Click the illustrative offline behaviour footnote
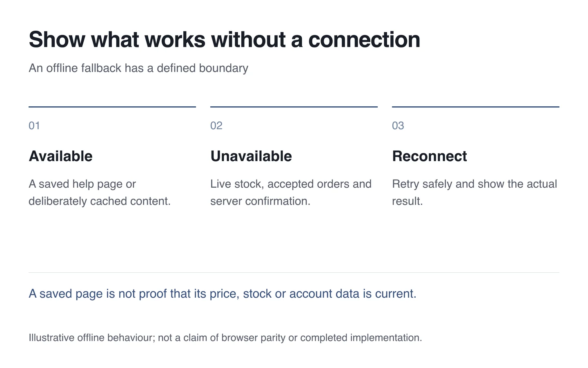This screenshot has height=368, width=588. click(x=225, y=338)
